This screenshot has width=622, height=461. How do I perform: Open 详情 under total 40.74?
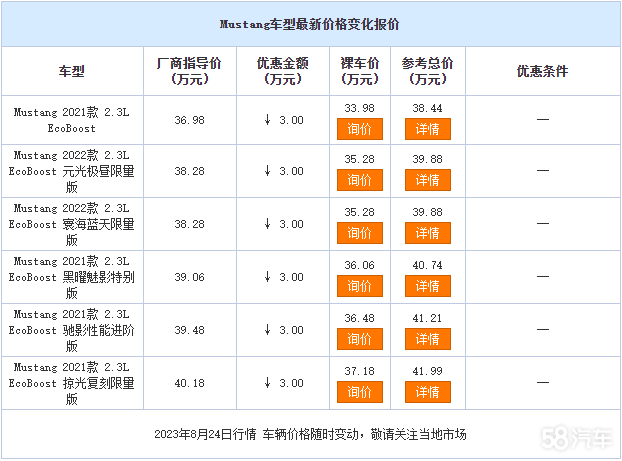pyautogui.click(x=428, y=286)
